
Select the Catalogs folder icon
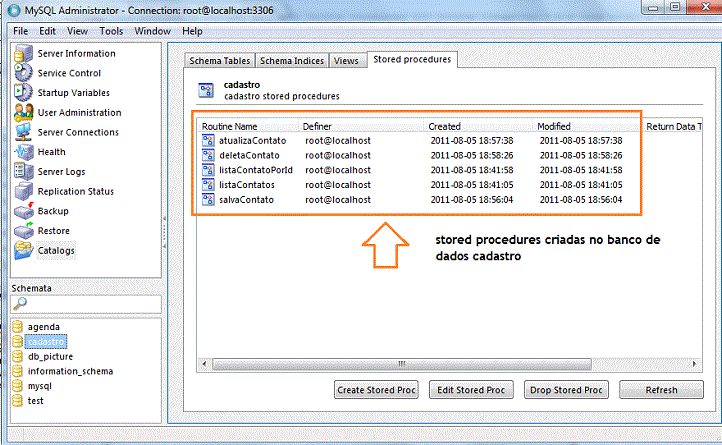coord(23,250)
